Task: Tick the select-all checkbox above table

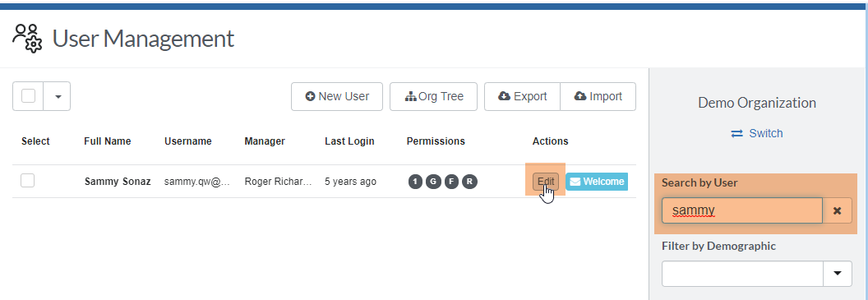Action: point(28,96)
